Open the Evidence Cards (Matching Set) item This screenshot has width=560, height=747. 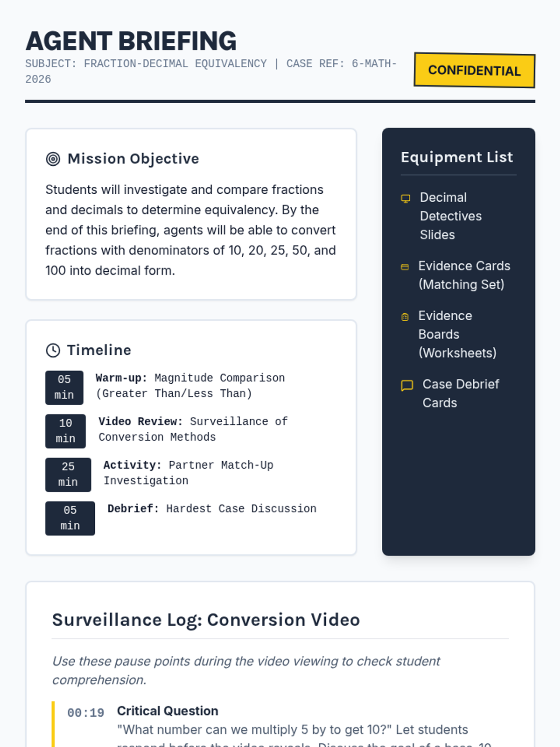(x=464, y=275)
